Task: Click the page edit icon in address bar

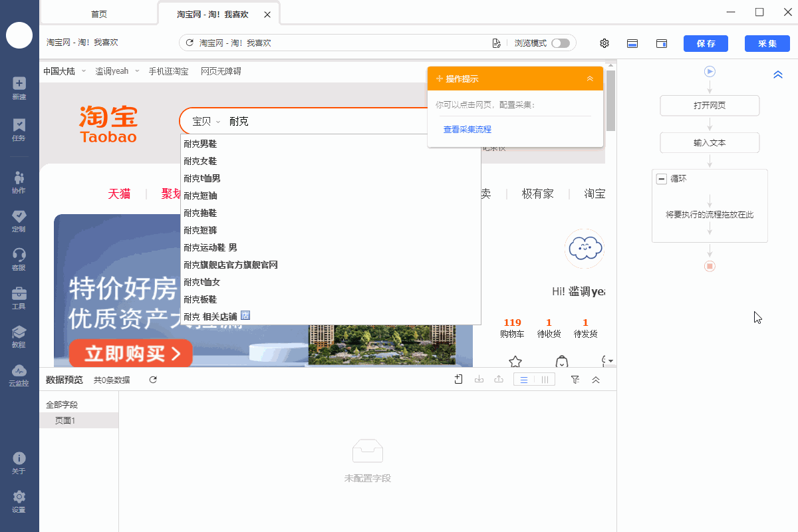Action: coord(496,43)
